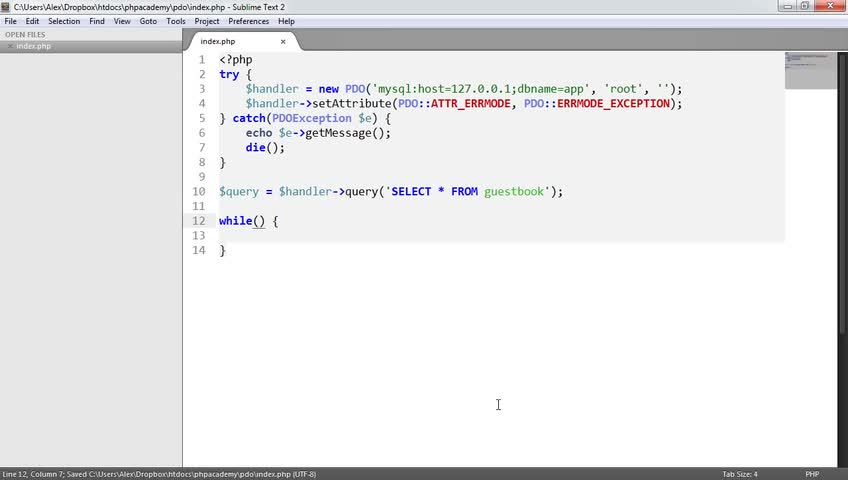
Task: Click line number 3 in the gutter
Action: tap(202, 89)
